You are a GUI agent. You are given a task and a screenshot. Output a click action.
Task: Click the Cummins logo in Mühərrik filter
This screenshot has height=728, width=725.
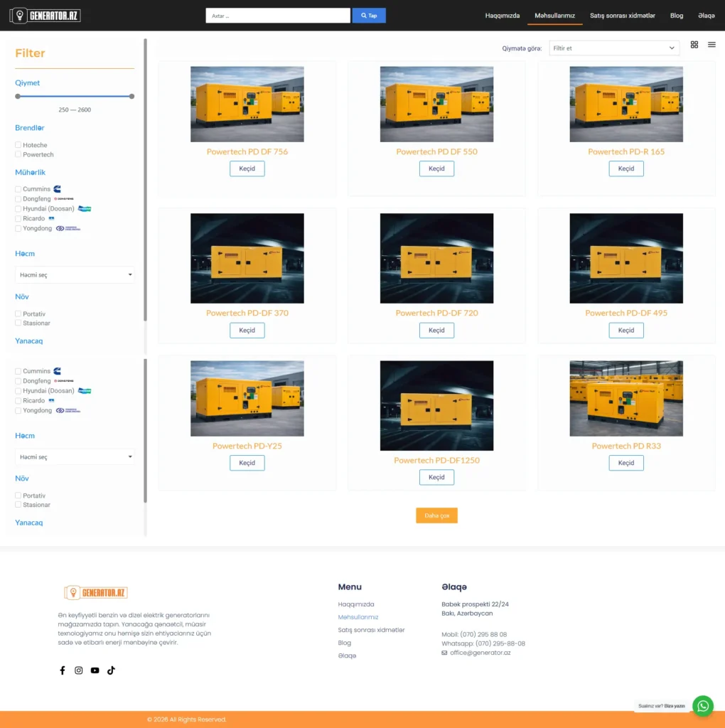point(57,189)
